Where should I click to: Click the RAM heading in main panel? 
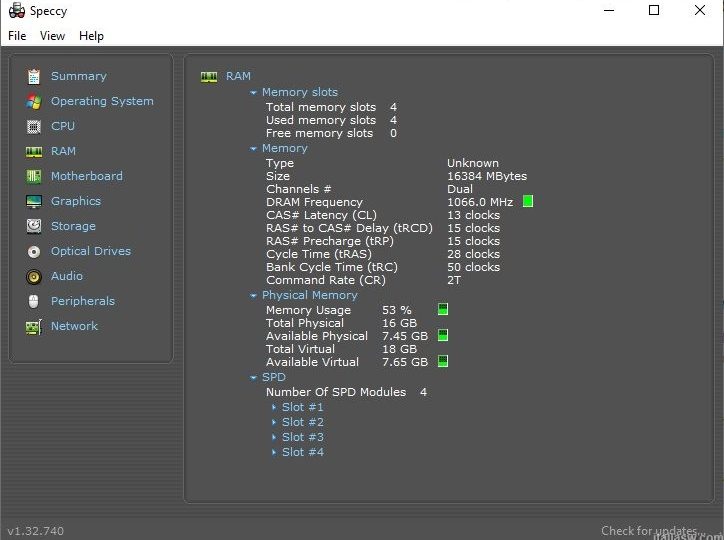238,76
